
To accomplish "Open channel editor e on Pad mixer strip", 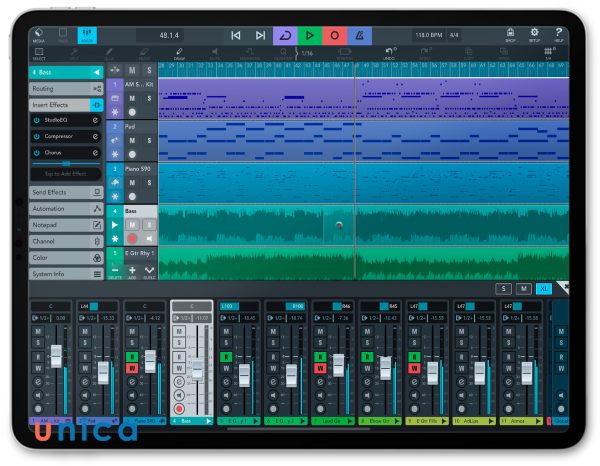I will click(85, 382).
